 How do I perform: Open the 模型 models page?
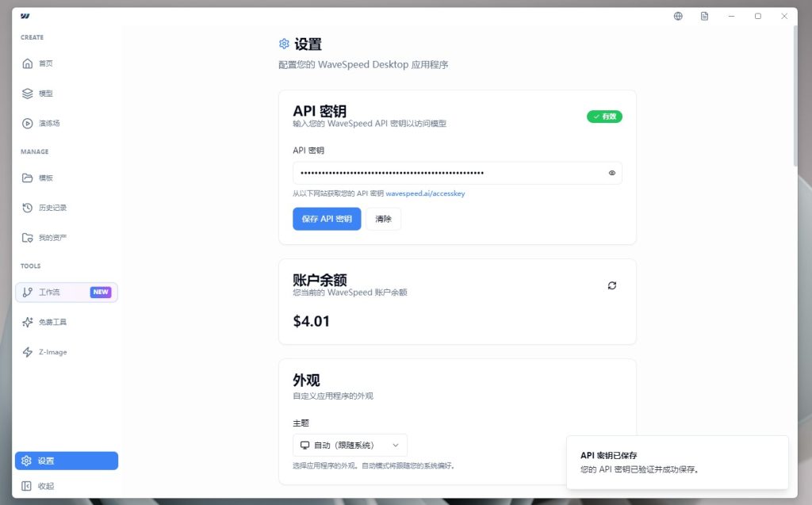click(67, 94)
